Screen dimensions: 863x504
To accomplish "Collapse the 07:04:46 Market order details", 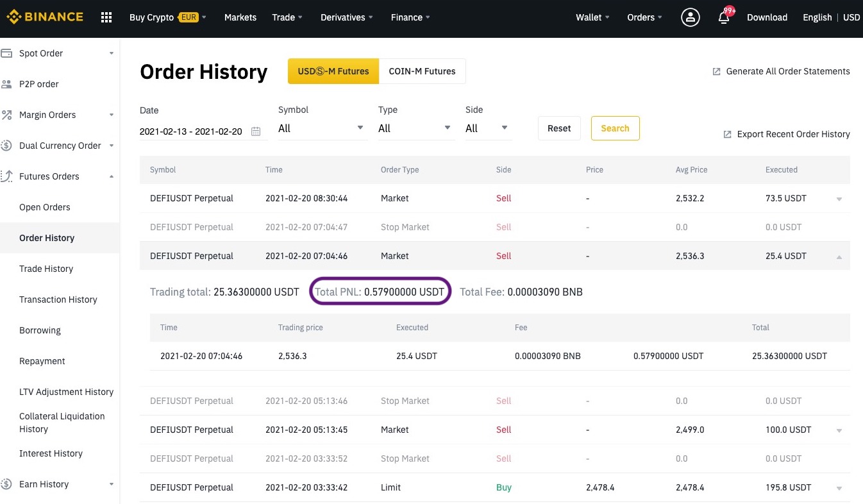I will 839,256.
